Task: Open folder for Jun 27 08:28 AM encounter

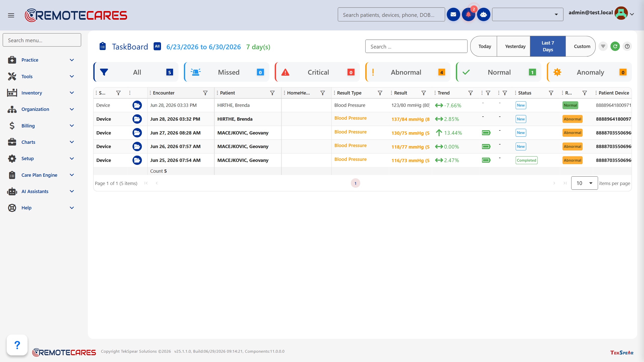Action: 137,133
